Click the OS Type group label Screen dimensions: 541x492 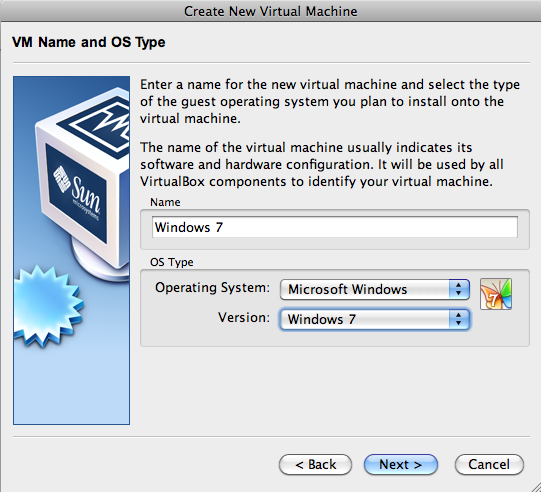171,262
